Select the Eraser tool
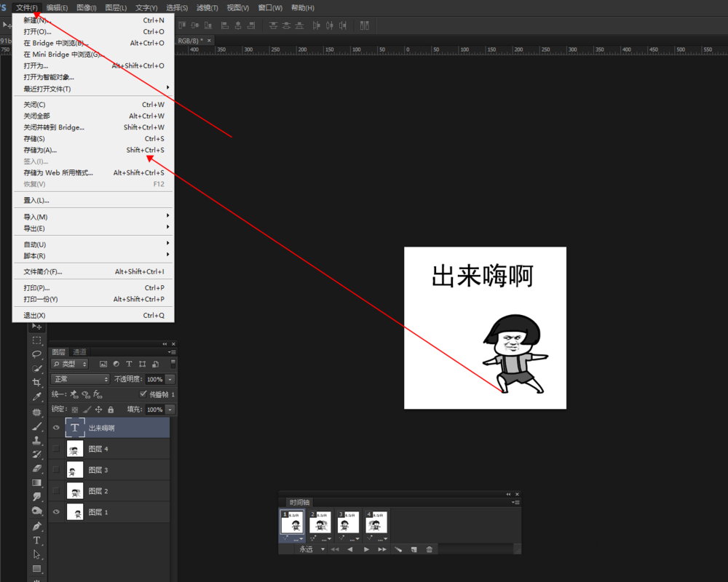The height and width of the screenshot is (582, 728). coord(36,469)
